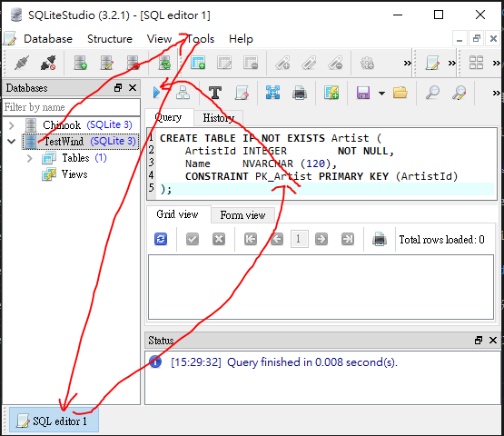
Task: Open SQL editor toolbar icon
Action: point(432,63)
